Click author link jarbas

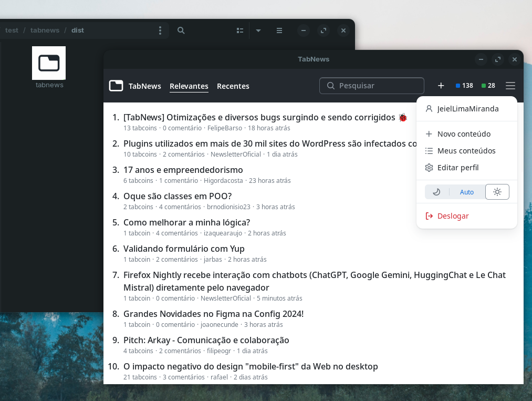point(213,260)
